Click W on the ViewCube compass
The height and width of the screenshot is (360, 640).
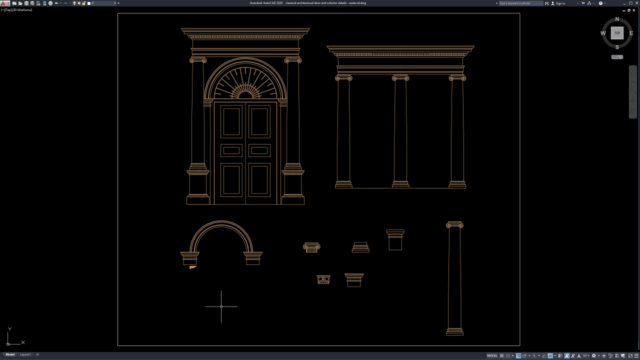(603, 33)
